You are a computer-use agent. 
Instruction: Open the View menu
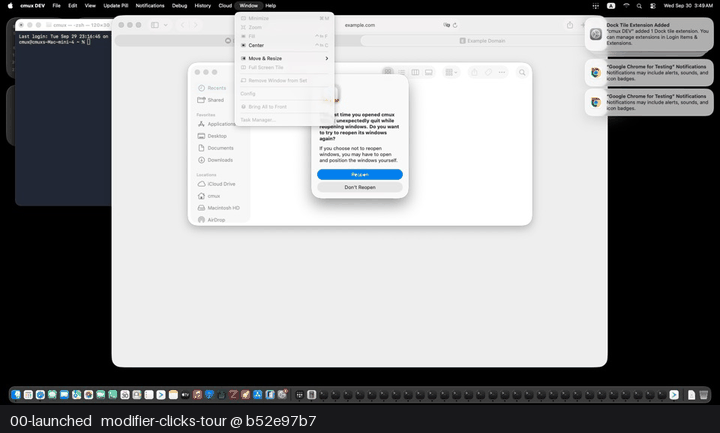pos(90,6)
